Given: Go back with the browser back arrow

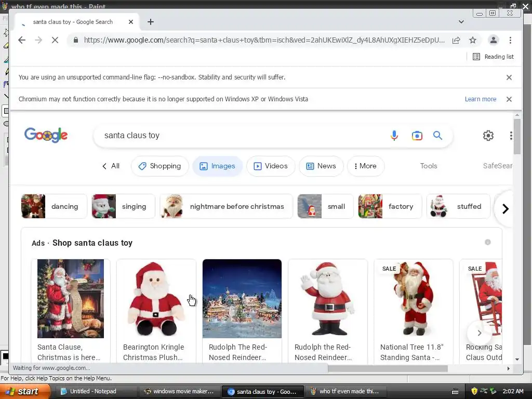Looking at the screenshot, I should (x=22, y=40).
